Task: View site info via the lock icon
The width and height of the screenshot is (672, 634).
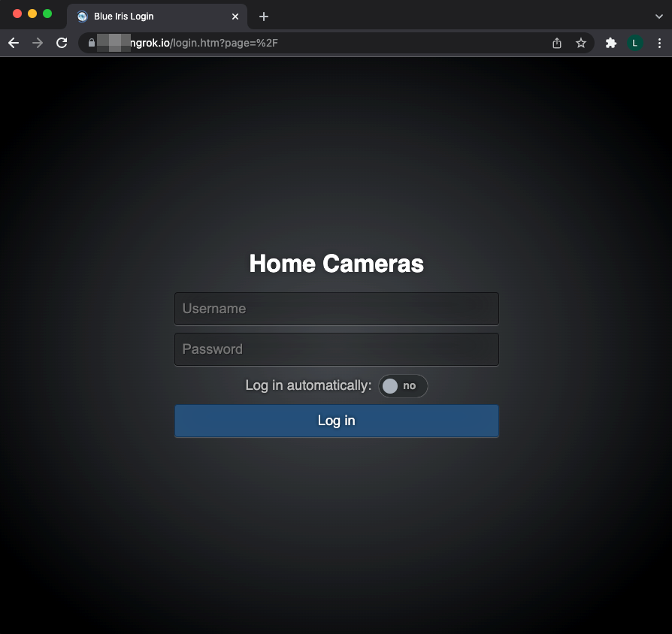Action: click(x=92, y=44)
